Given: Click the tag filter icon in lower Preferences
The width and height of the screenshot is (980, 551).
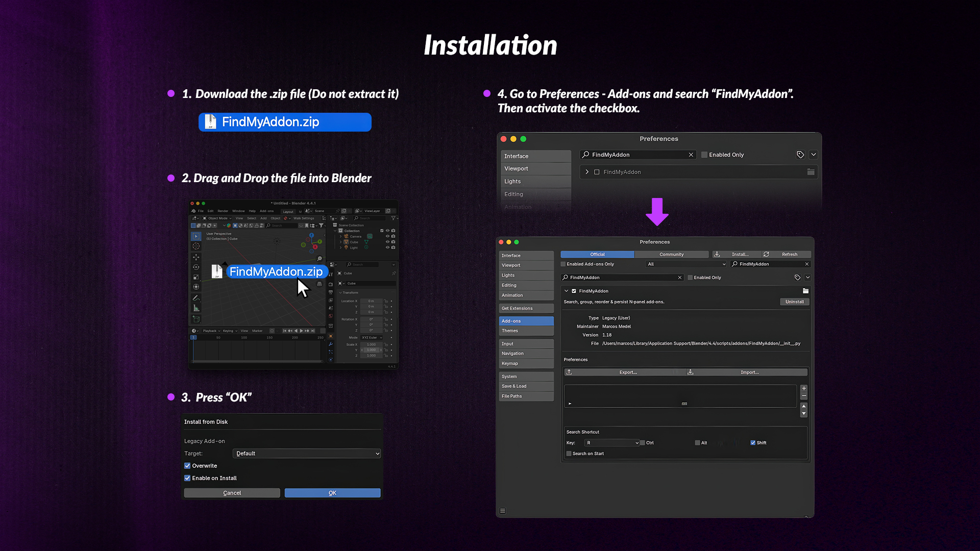Looking at the screenshot, I should [x=797, y=278].
